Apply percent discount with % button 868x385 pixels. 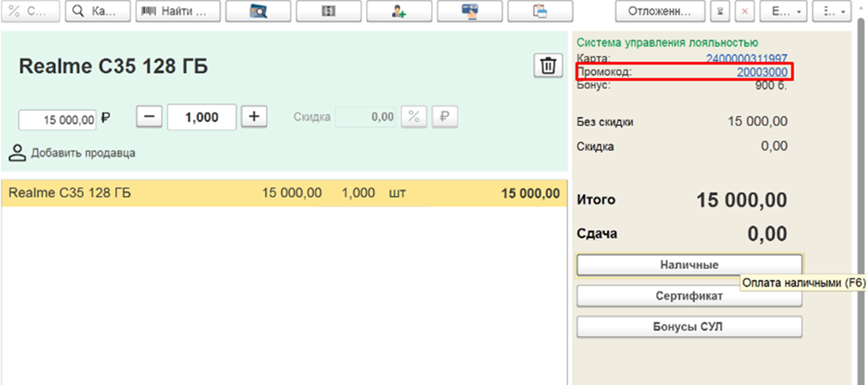coord(414,117)
